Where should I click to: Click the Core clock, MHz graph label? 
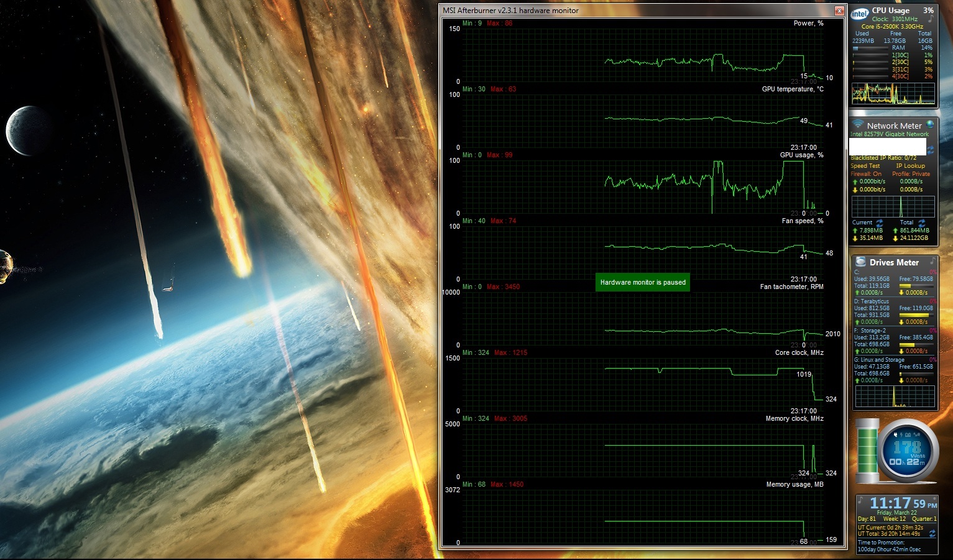click(x=799, y=353)
